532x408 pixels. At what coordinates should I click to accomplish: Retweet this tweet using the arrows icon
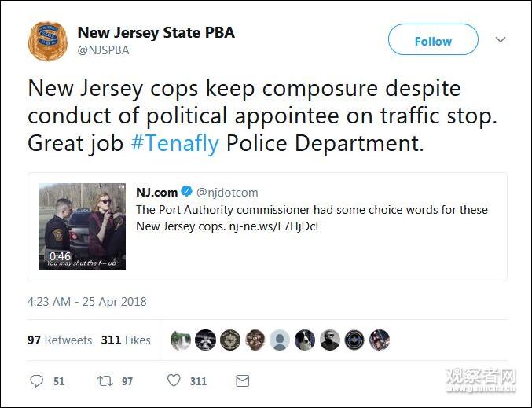105,380
